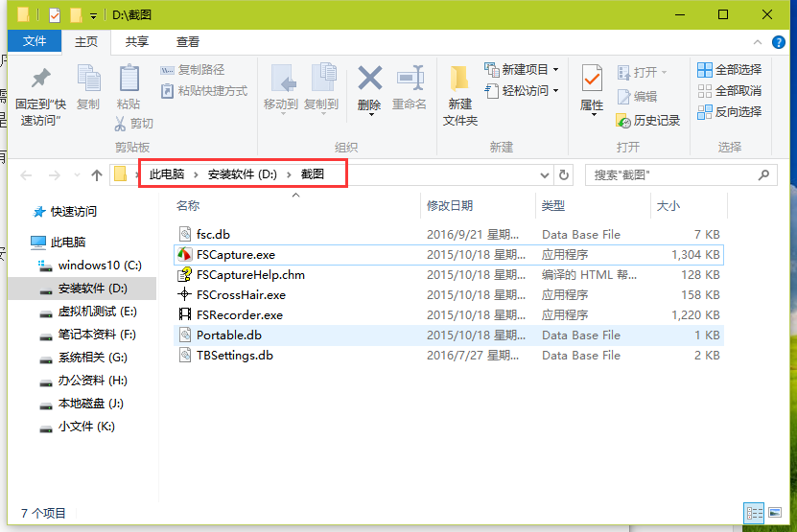797x532 pixels.
Task: Select windows10 (C:) drive in sidebar
Action: pos(99,265)
